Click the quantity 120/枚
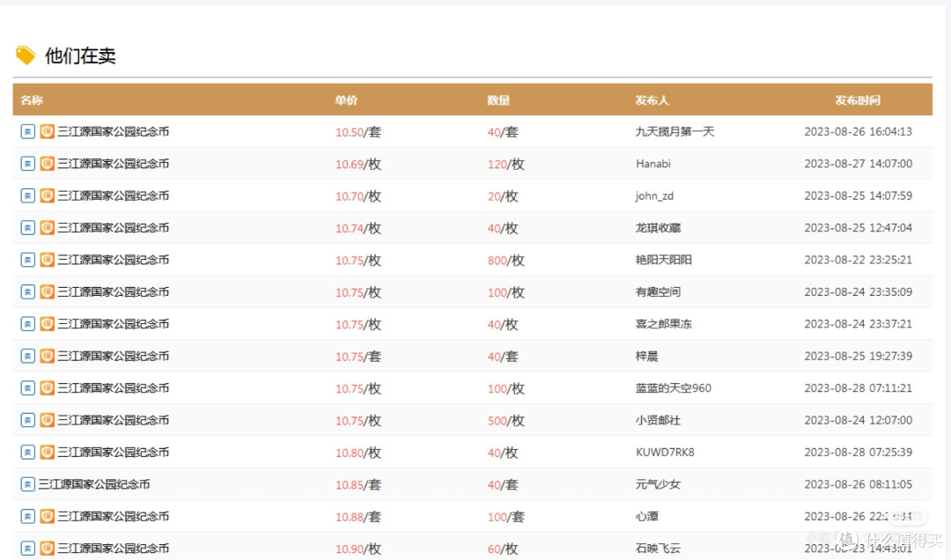 [x=505, y=165]
